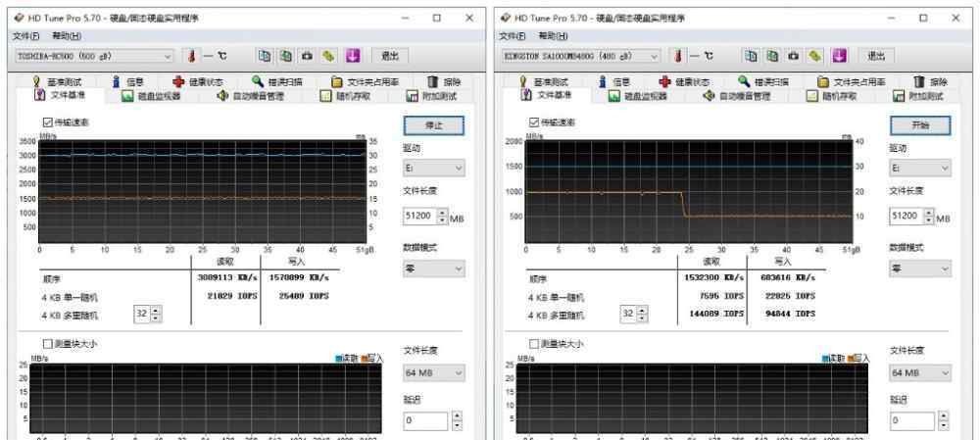Click camera save-screenshot icon in Toshiba window
Image resolution: width=980 pixels, height=440 pixels.
pyautogui.click(x=307, y=56)
